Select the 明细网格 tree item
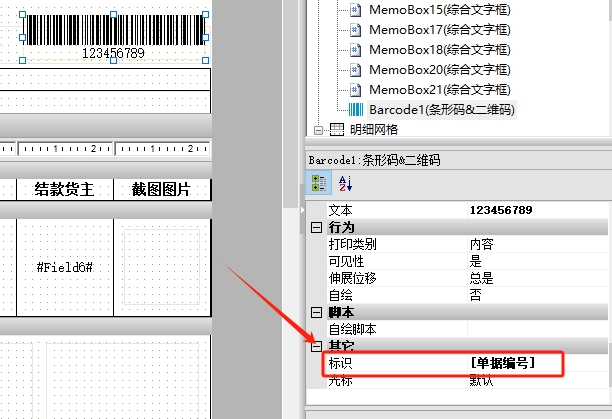 tap(374, 130)
